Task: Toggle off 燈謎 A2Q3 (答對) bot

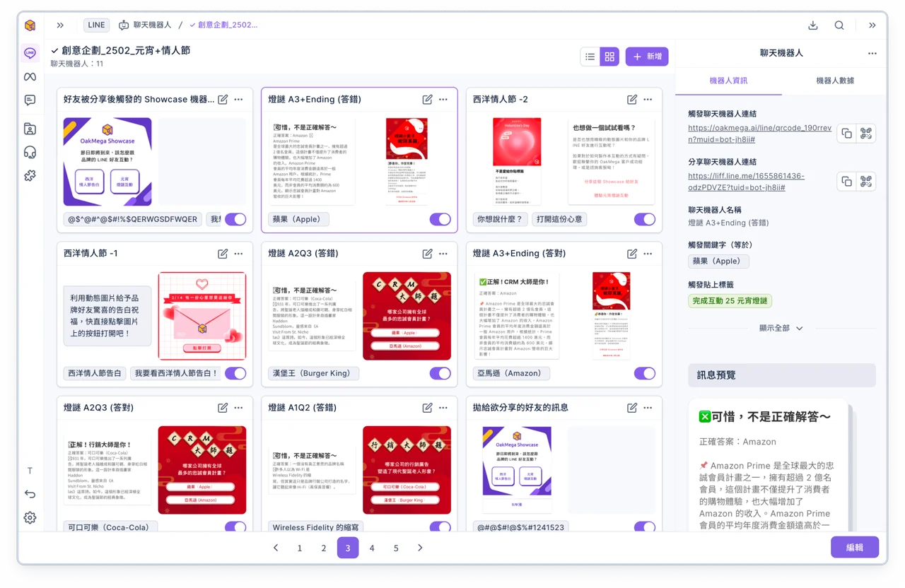Action: coord(235,527)
